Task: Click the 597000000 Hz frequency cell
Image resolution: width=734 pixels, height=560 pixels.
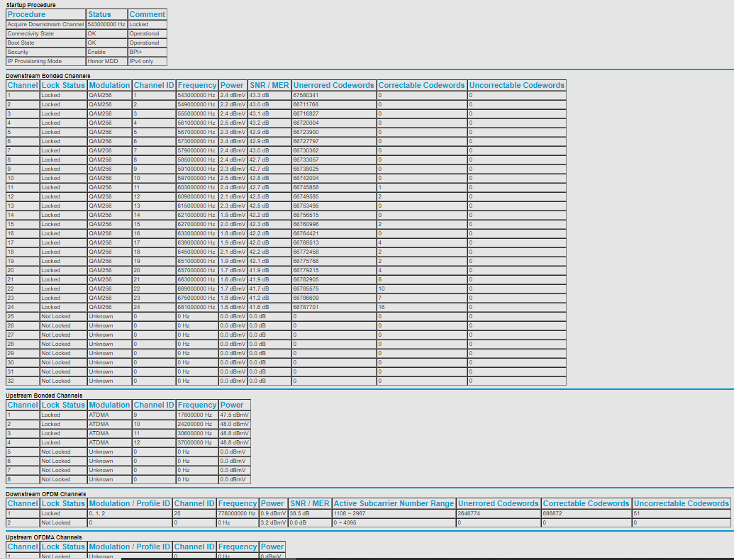Action: click(x=196, y=178)
